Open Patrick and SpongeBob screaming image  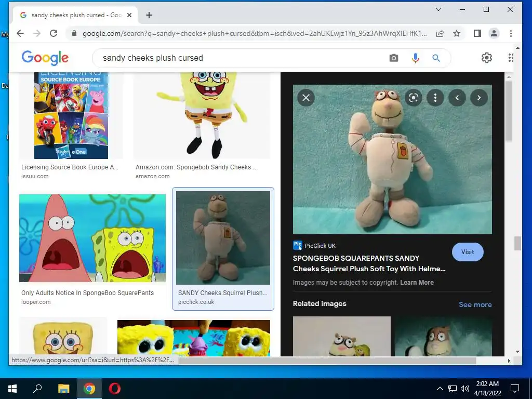pyautogui.click(x=92, y=238)
